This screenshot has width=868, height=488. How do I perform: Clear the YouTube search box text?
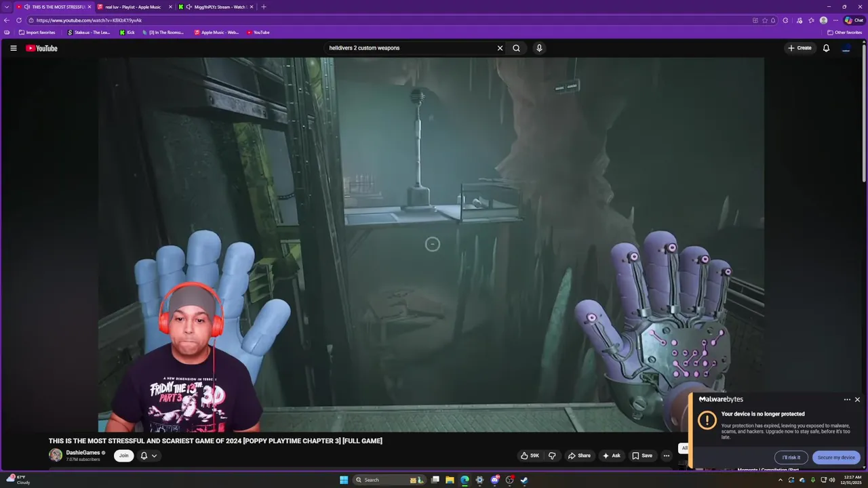pos(500,48)
